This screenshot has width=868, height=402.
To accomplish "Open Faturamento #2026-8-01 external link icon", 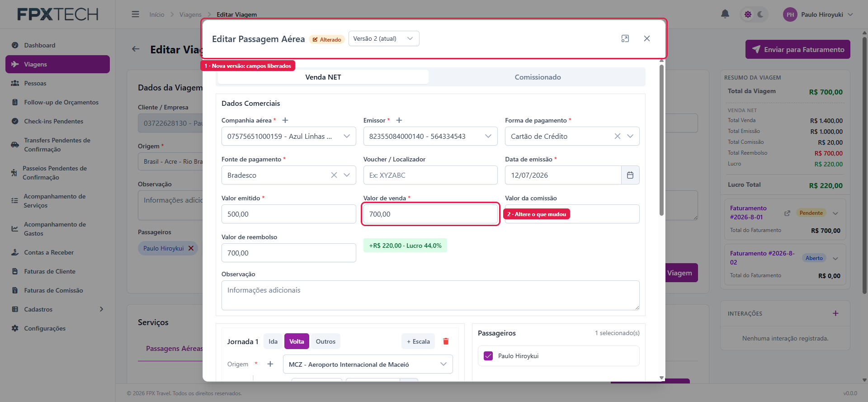I will coord(787,213).
